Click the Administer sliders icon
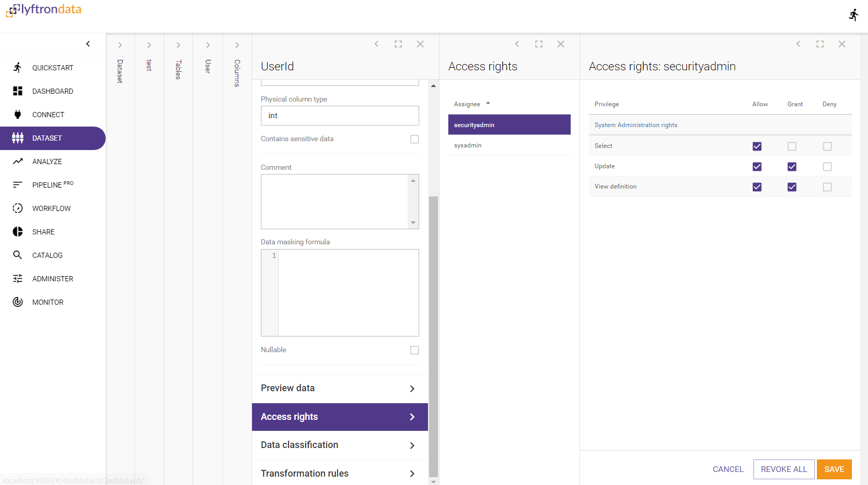Screen dimensions: 868x485 18,279
